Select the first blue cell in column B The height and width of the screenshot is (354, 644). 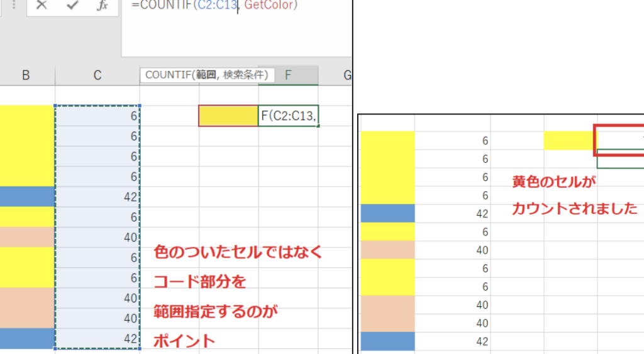tap(27, 197)
